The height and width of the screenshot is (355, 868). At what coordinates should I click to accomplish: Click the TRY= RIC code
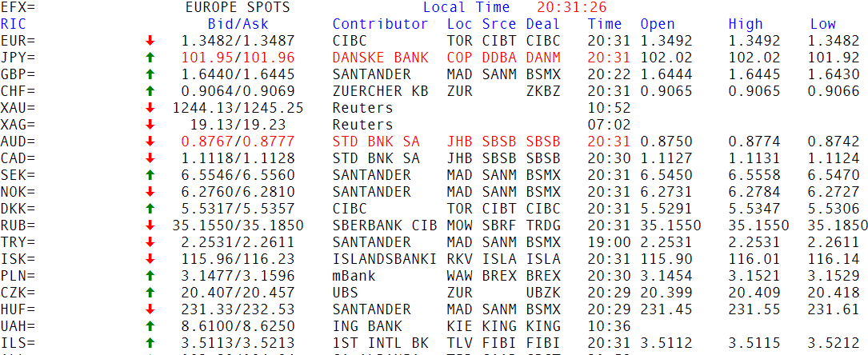click(18, 242)
